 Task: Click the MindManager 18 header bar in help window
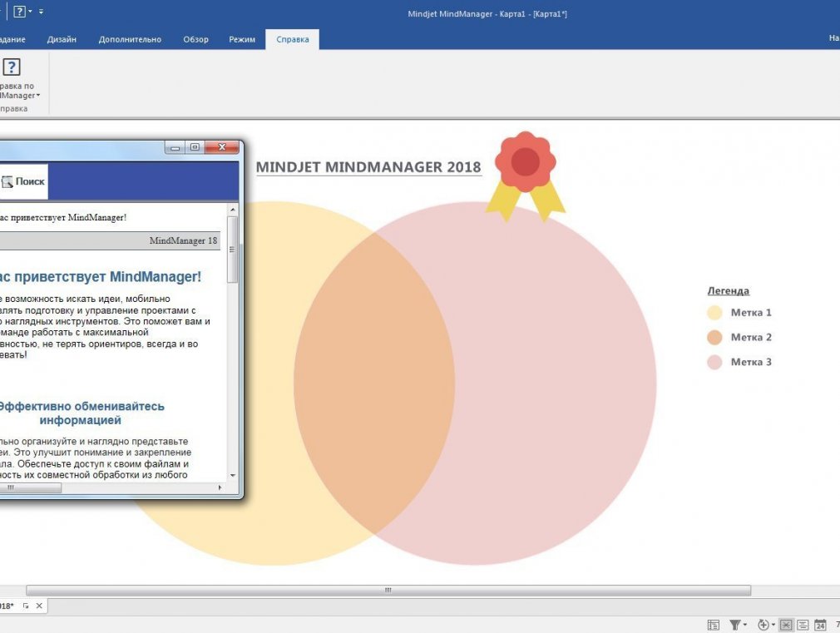110,240
